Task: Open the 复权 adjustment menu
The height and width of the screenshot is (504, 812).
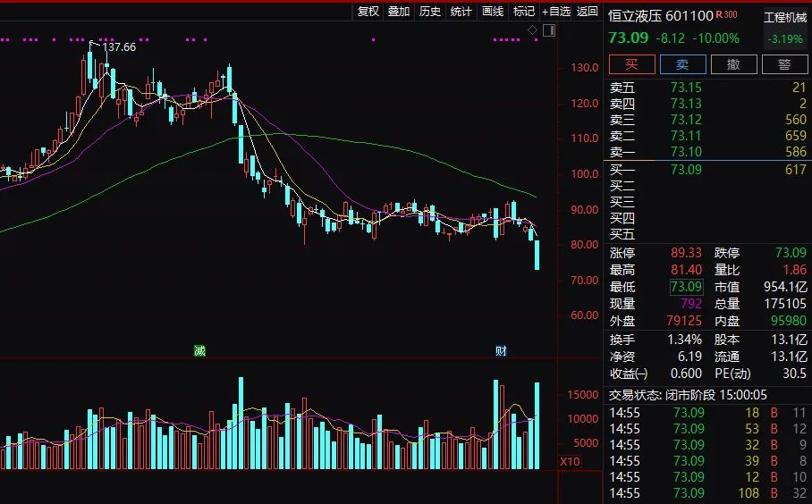Action: [x=368, y=12]
